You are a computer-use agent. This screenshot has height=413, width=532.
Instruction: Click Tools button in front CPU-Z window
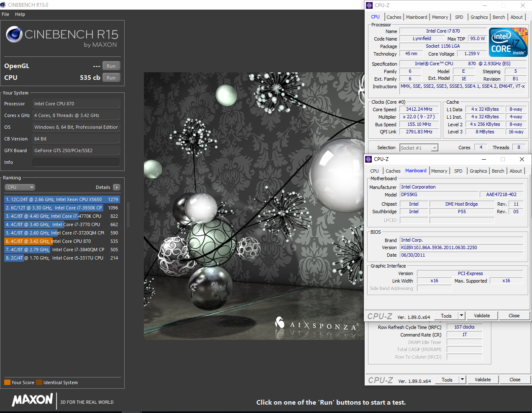tap(446, 316)
